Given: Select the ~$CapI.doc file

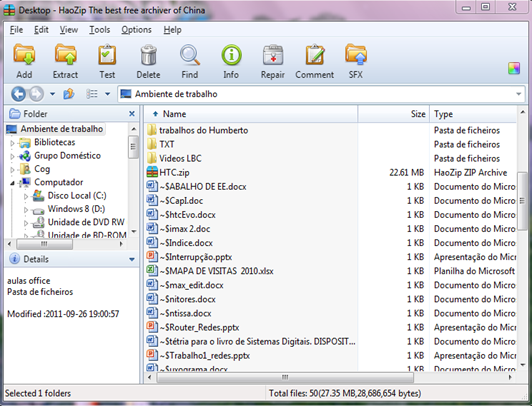Looking at the screenshot, I should pyautogui.click(x=181, y=200).
